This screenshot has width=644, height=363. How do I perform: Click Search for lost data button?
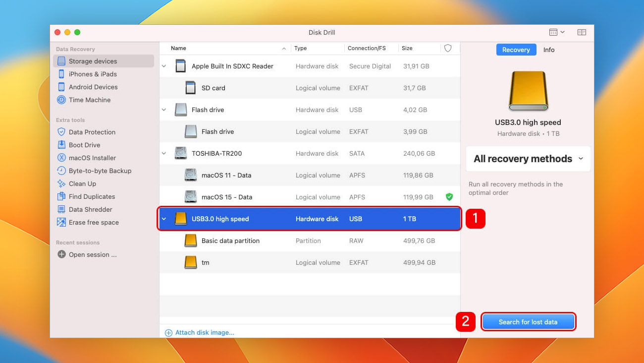(x=528, y=322)
